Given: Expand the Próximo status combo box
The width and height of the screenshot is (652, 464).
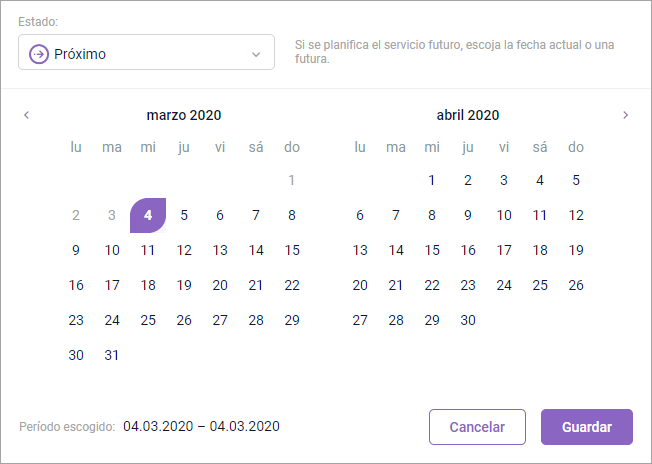Looking at the screenshot, I should pos(146,54).
